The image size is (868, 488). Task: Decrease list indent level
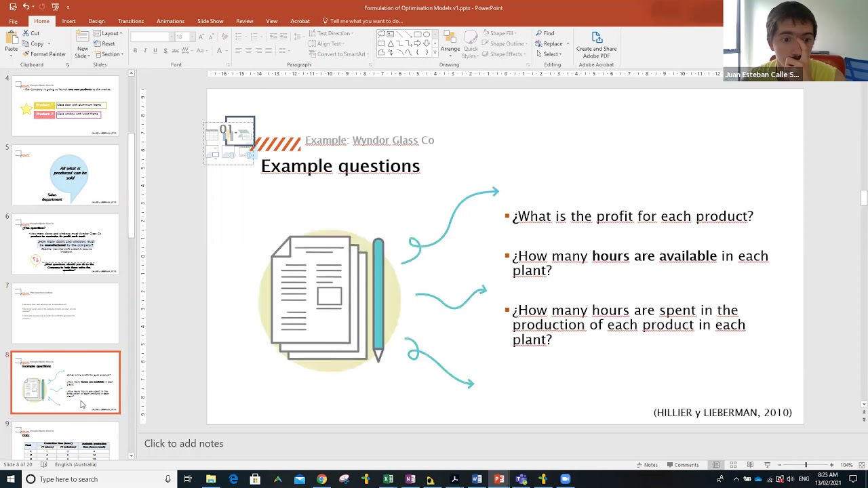[273, 37]
